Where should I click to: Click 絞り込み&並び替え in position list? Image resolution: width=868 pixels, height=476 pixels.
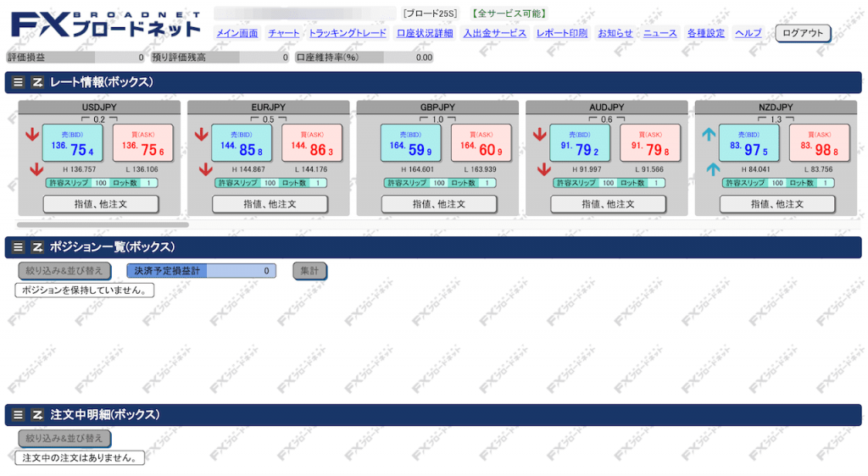tap(64, 271)
